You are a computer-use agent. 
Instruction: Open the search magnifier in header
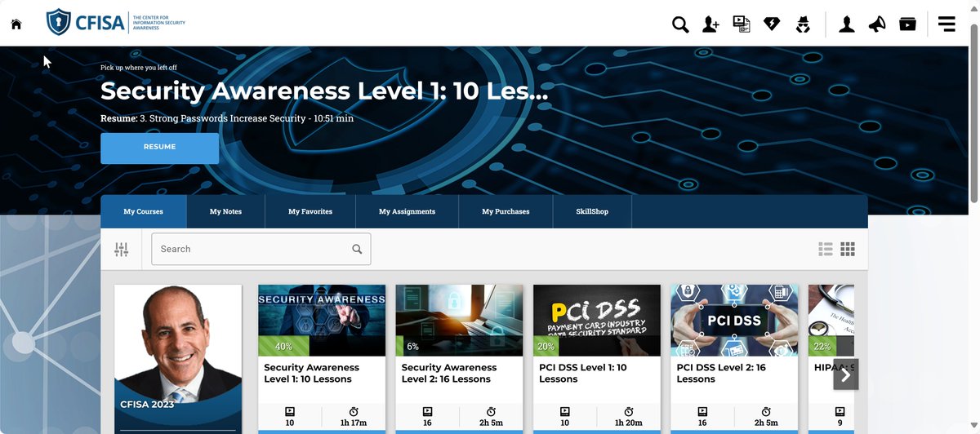click(x=680, y=24)
